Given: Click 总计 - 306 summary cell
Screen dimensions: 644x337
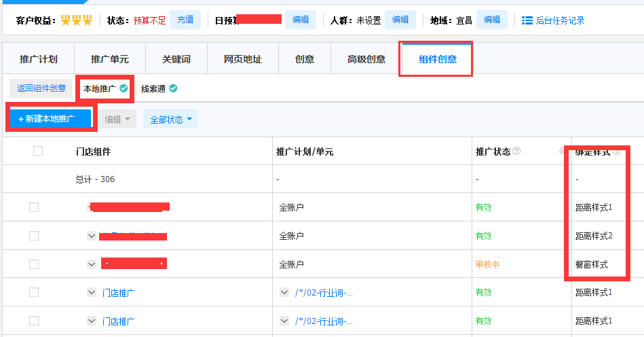Looking at the screenshot, I should tap(95, 179).
